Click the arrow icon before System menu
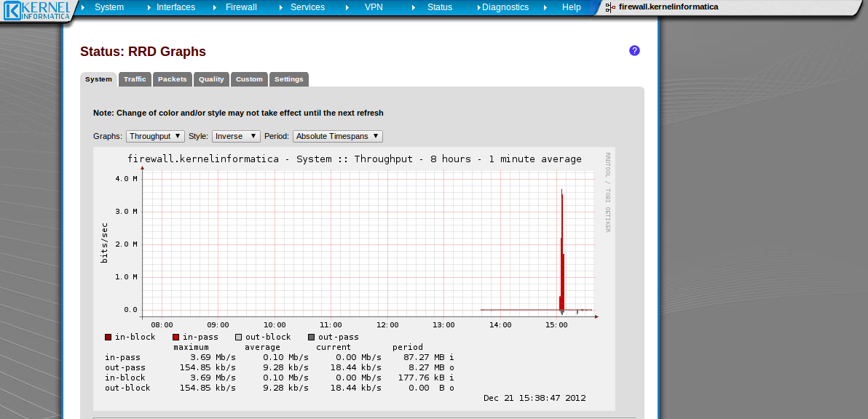Viewport: 868px width, 419px height. [83, 8]
